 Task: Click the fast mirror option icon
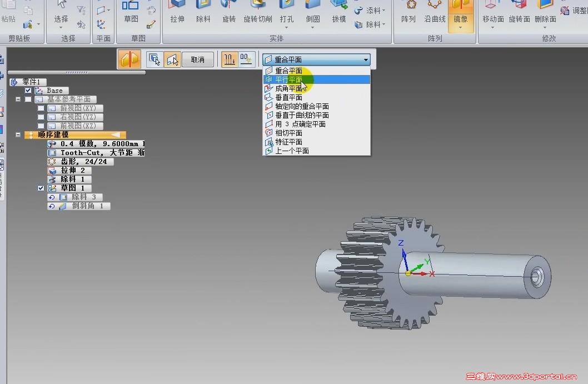coord(246,59)
